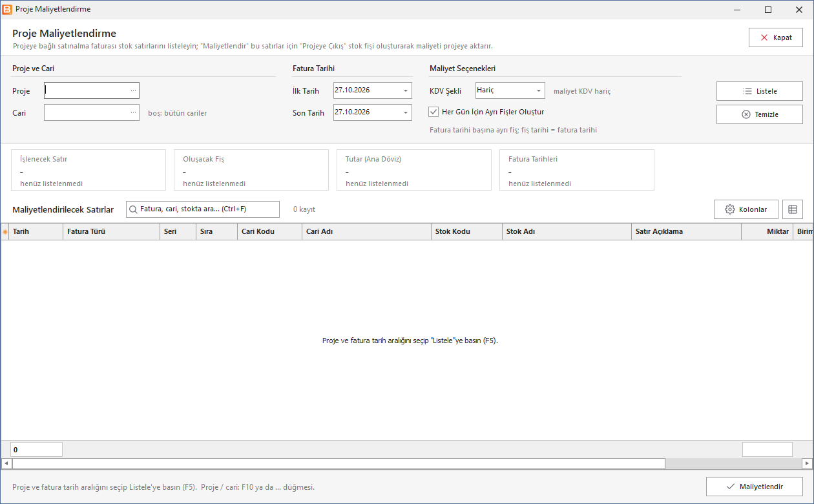This screenshot has height=504, width=814.
Task: Open the İlk Tarih date dropdown
Action: coord(406,90)
